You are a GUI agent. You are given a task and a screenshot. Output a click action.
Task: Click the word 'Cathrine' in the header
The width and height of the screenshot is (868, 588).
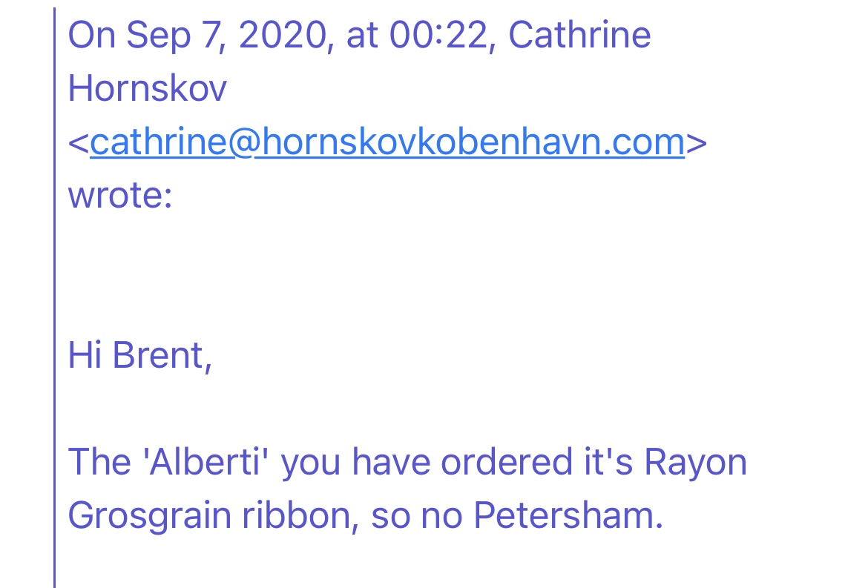coord(579,35)
